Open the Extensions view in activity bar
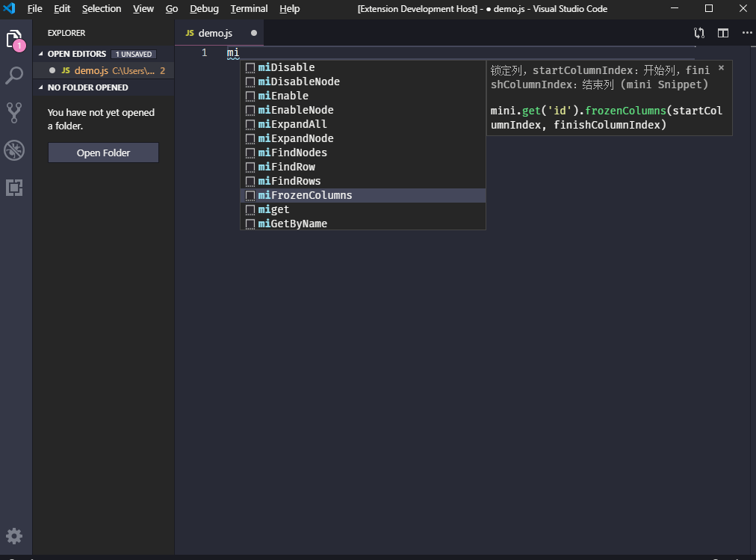 tap(14, 188)
